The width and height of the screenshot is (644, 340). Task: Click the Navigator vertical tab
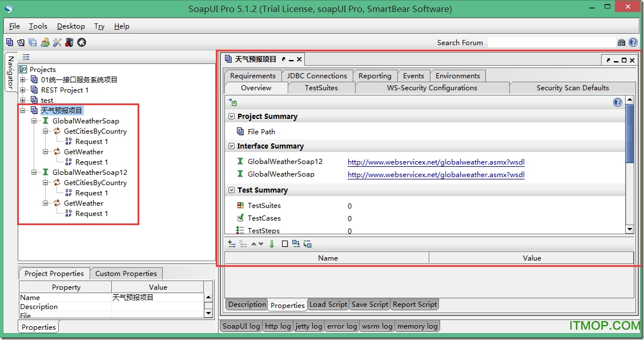pyautogui.click(x=11, y=73)
